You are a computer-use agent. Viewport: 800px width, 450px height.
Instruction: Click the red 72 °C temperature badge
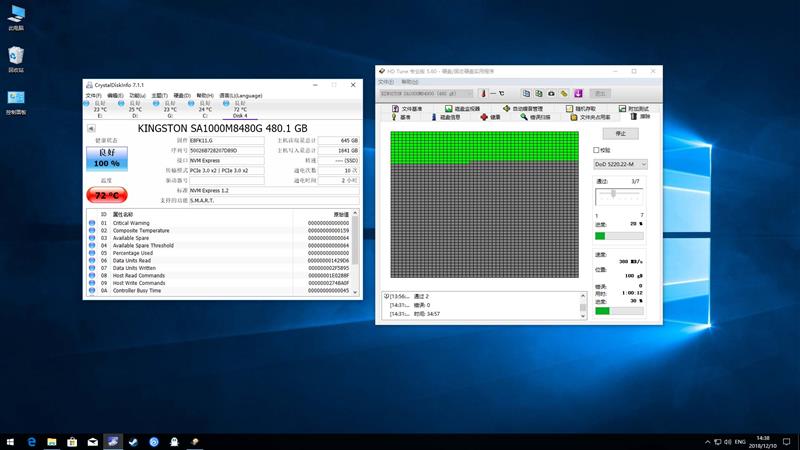[x=107, y=195]
